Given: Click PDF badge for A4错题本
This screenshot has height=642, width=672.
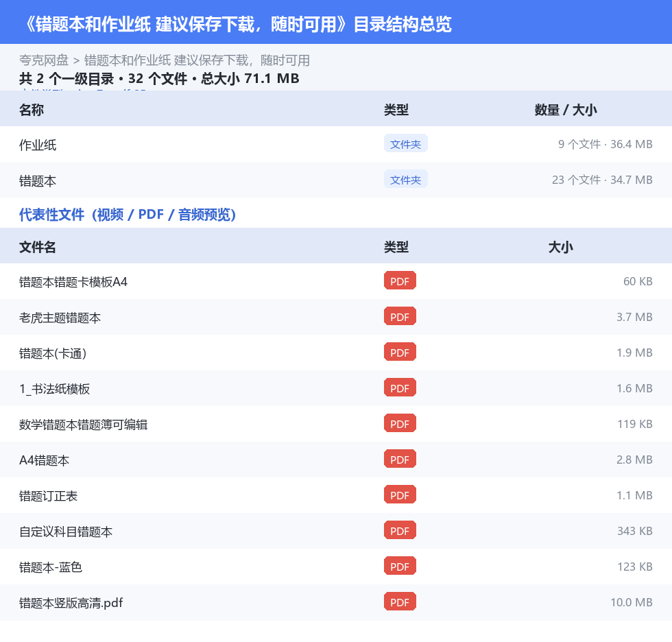Looking at the screenshot, I should [400, 459].
